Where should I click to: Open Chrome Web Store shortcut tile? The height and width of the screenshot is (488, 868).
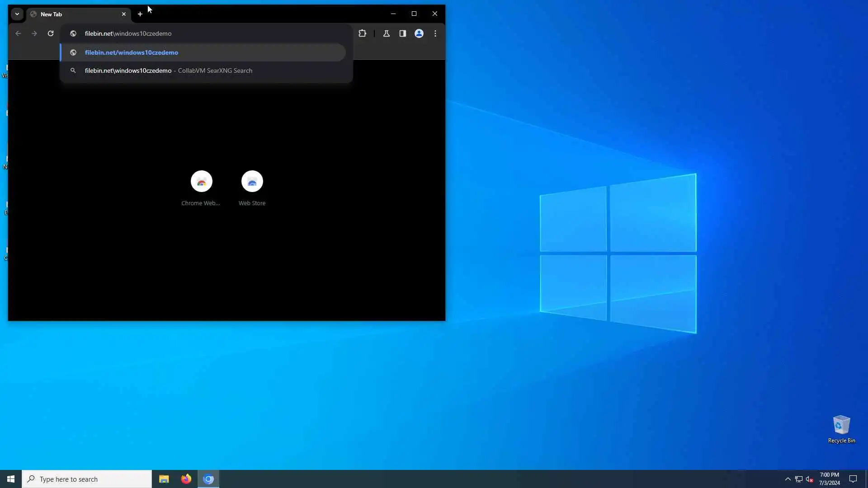click(202, 182)
